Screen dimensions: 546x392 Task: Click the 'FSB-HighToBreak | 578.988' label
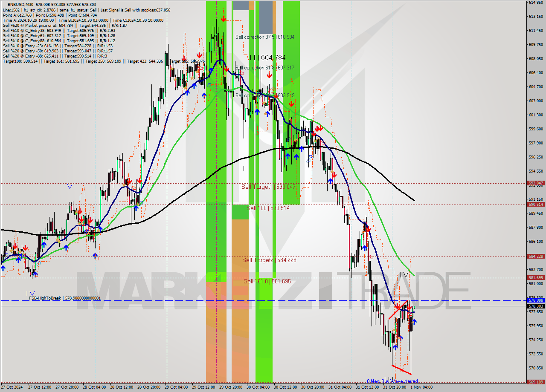tap(65, 298)
